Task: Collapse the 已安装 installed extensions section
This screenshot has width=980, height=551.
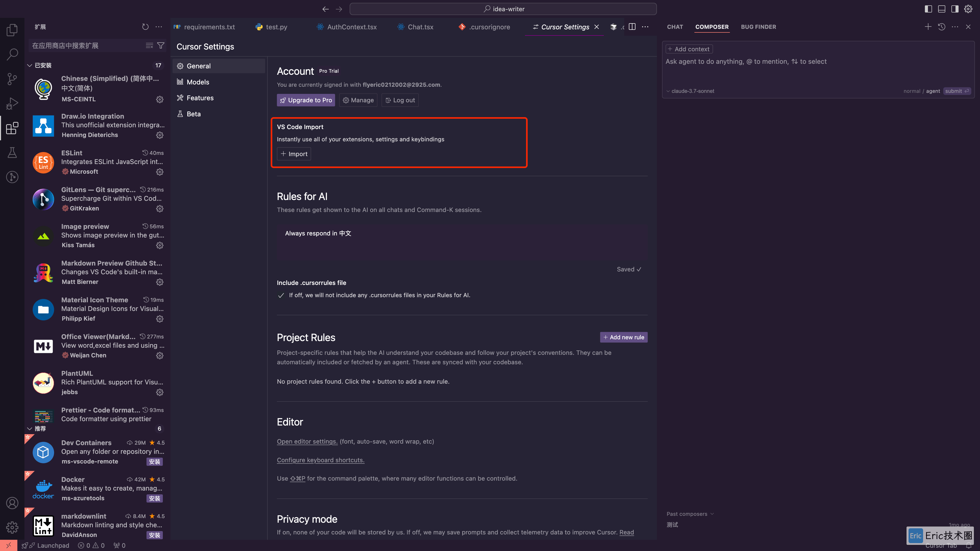Action: (29, 65)
